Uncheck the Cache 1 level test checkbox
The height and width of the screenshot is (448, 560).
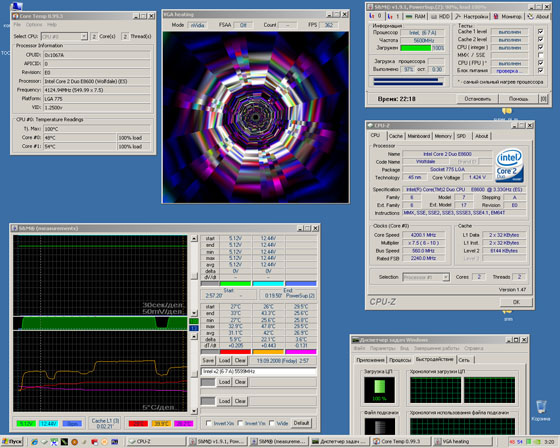tap(540, 31)
